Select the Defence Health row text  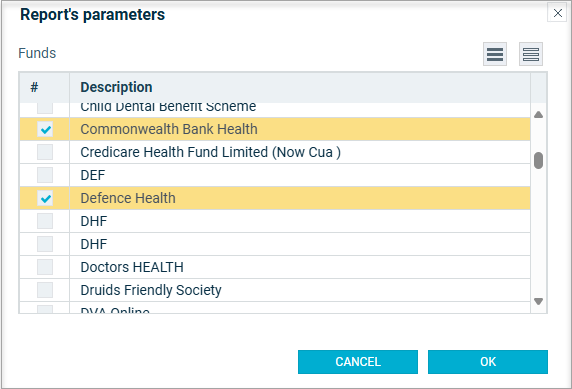click(x=128, y=198)
